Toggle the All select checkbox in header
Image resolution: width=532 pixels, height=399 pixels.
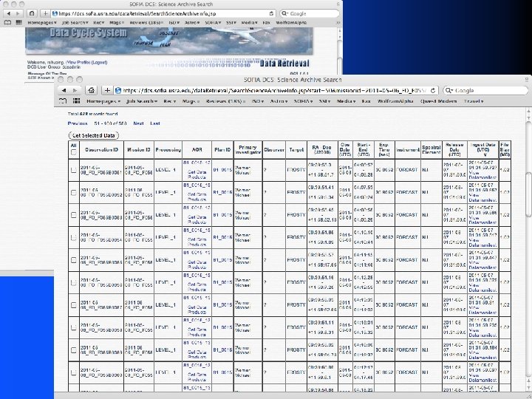pos(74,152)
